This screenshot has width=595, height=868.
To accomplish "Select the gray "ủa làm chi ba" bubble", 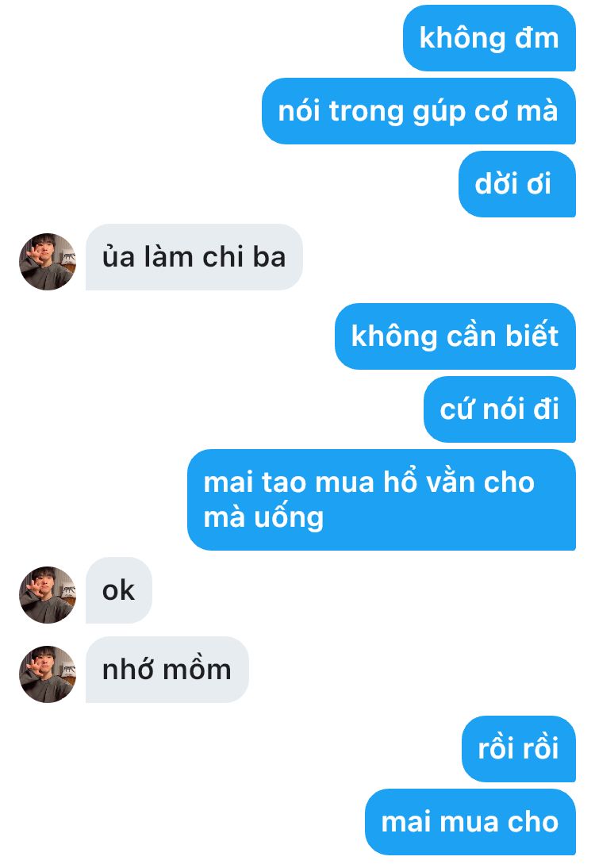I will tap(194, 257).
